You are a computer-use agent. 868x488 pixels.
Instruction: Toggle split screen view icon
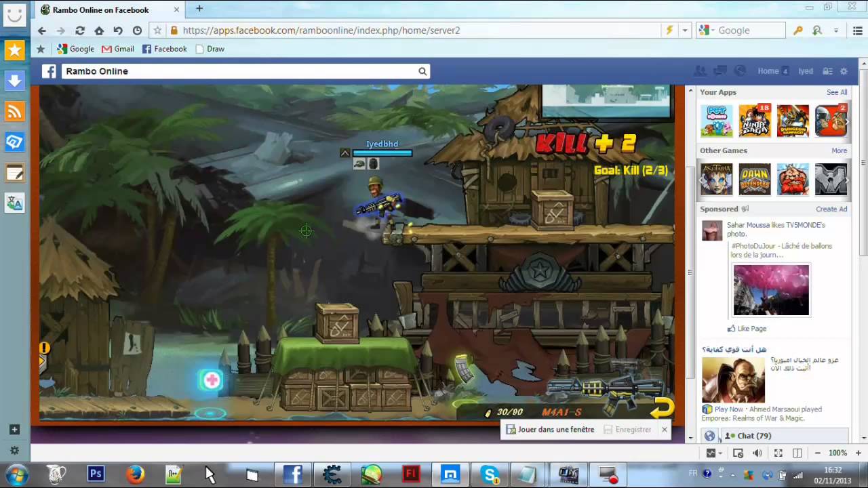(x=797, y=453)
